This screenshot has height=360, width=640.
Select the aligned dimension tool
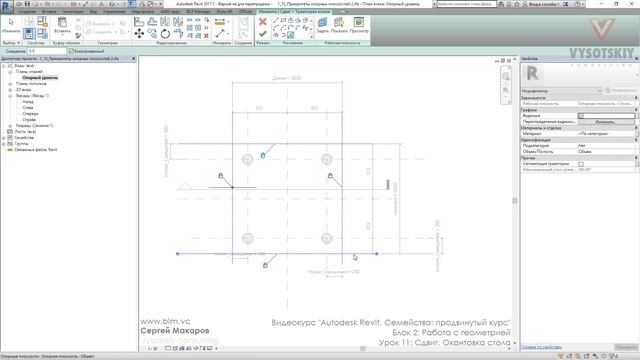[220, 33]
